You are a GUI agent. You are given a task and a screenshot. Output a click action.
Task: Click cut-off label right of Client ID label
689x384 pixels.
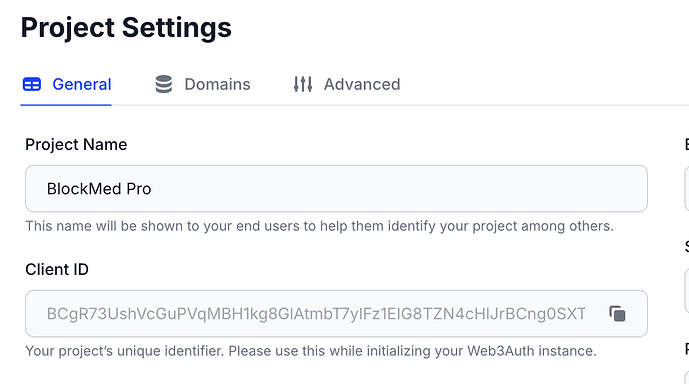(687, 246)
